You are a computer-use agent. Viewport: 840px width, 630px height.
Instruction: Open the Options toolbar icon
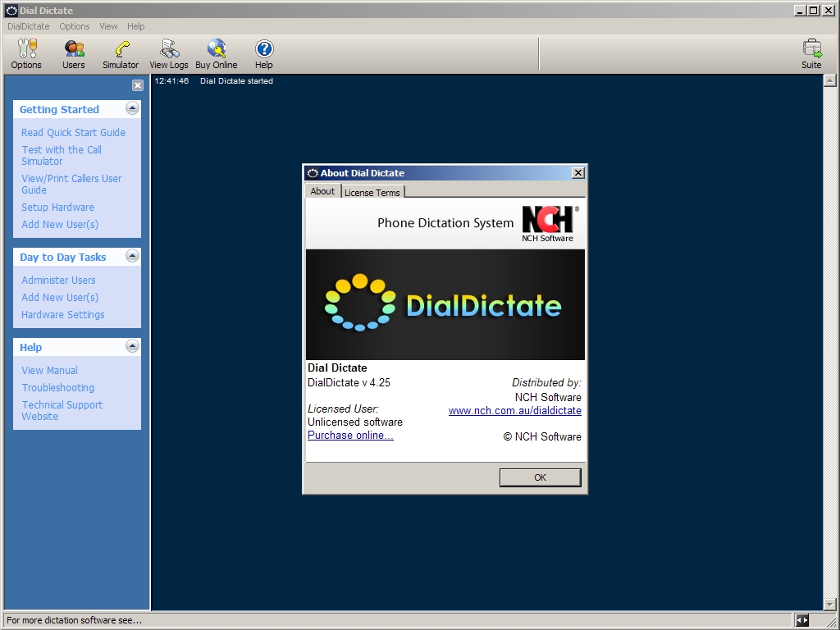click(26, 54)
